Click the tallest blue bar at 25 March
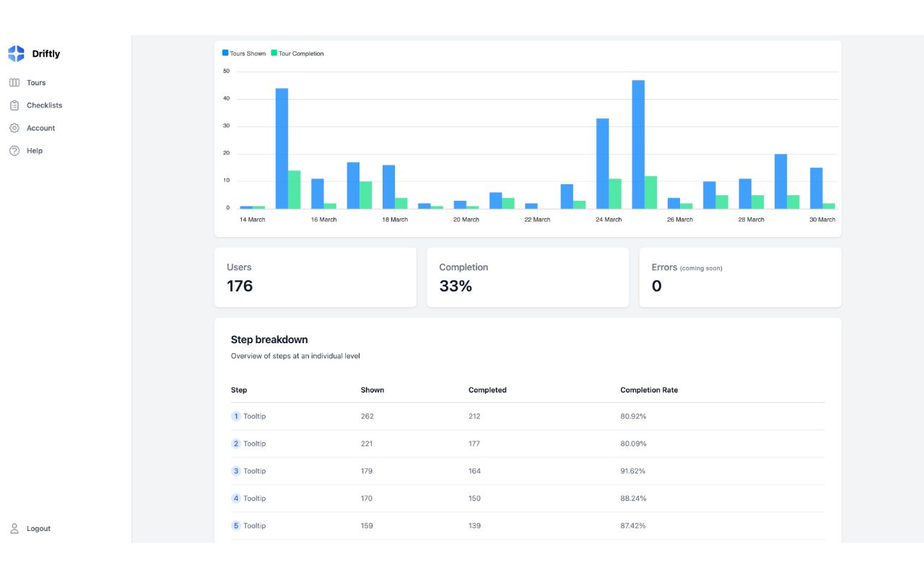 pos(638,144)
